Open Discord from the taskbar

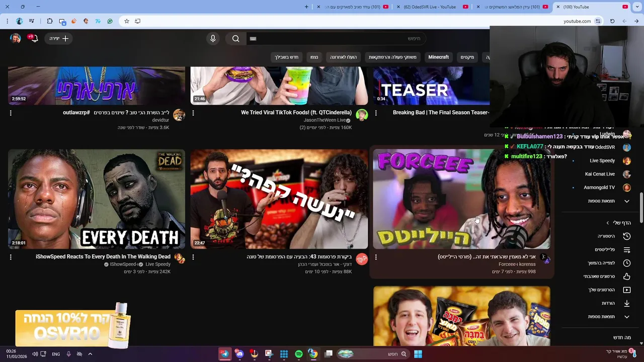point(239,354)
